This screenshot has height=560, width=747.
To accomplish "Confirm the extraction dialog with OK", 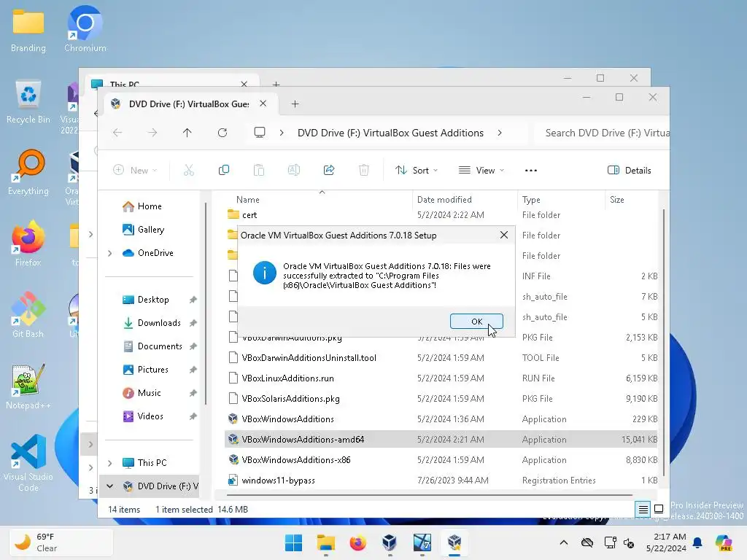I will [476, 322].
